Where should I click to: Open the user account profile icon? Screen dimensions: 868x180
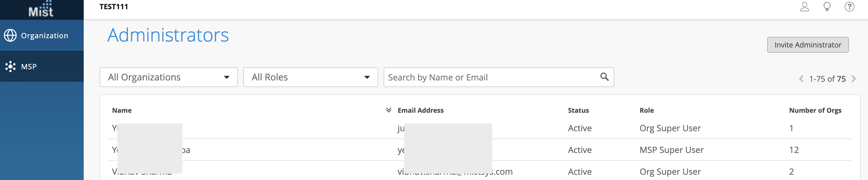point(804,7)
